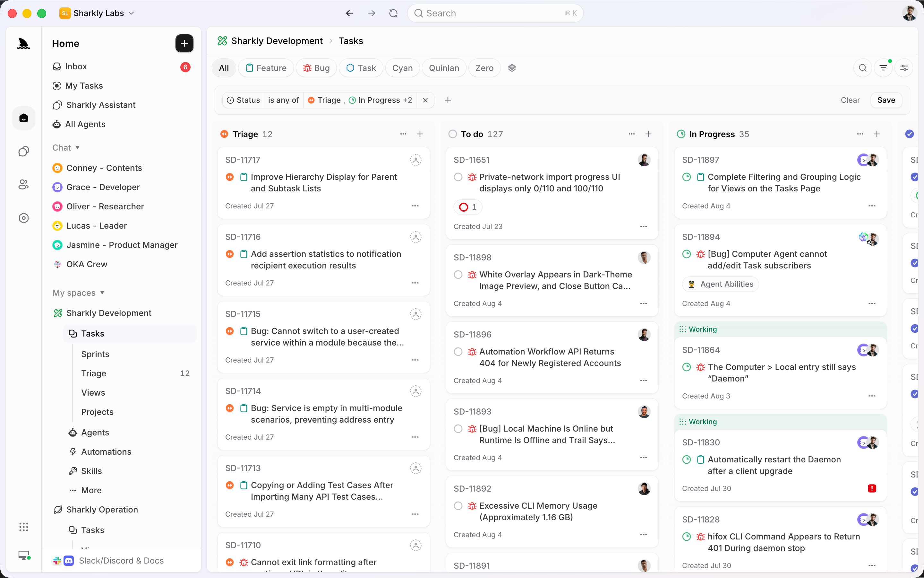Go forward with the right arrow
The width and height of the screenshot is (924, 578).
(372, 13)
